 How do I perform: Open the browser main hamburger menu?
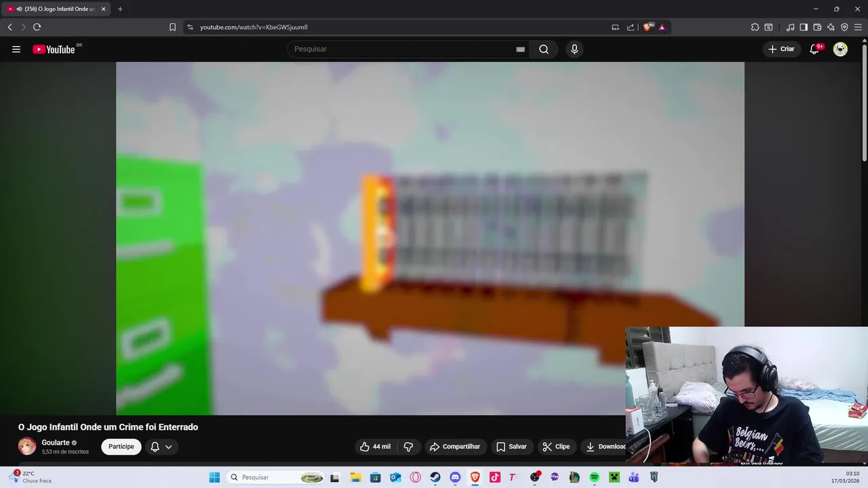858,27
